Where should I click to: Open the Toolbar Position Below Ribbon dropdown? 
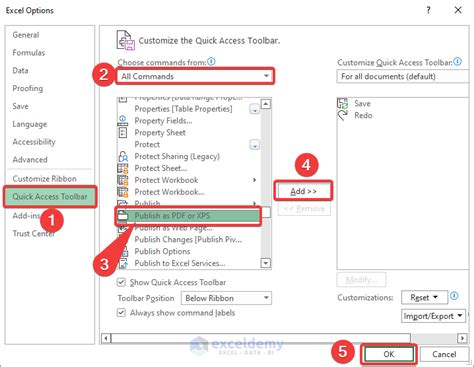[x=226, y=298]
